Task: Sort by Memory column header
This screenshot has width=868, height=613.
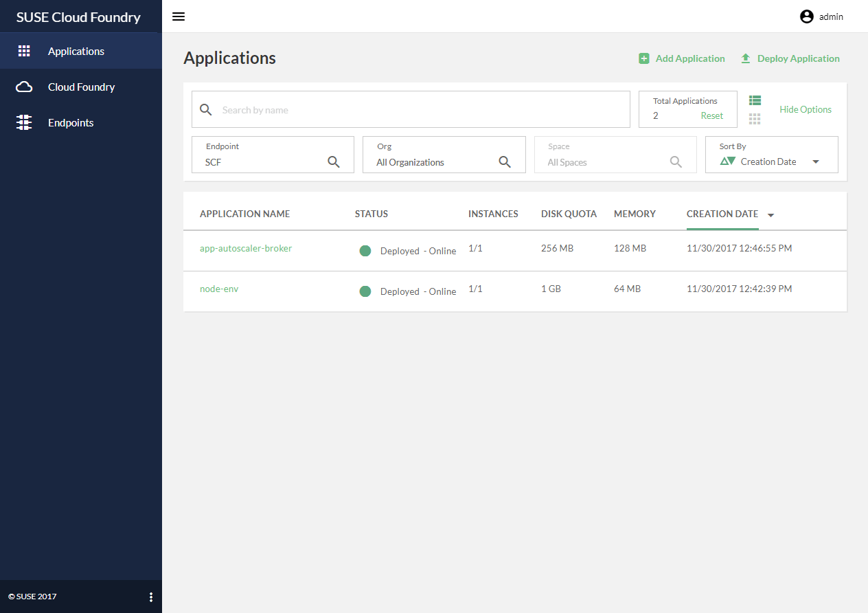Action: (x=635, y=214)
